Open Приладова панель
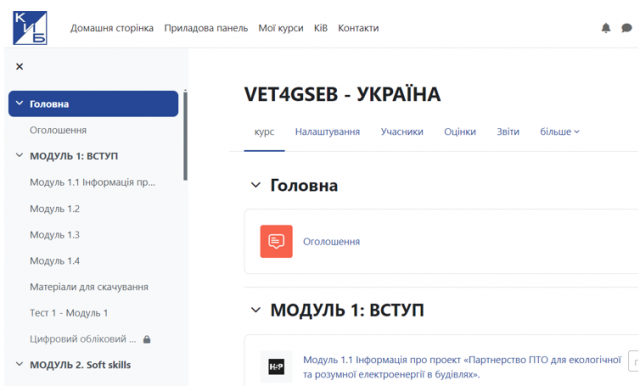Screen dimensions: 640x386 click(206, 28)
